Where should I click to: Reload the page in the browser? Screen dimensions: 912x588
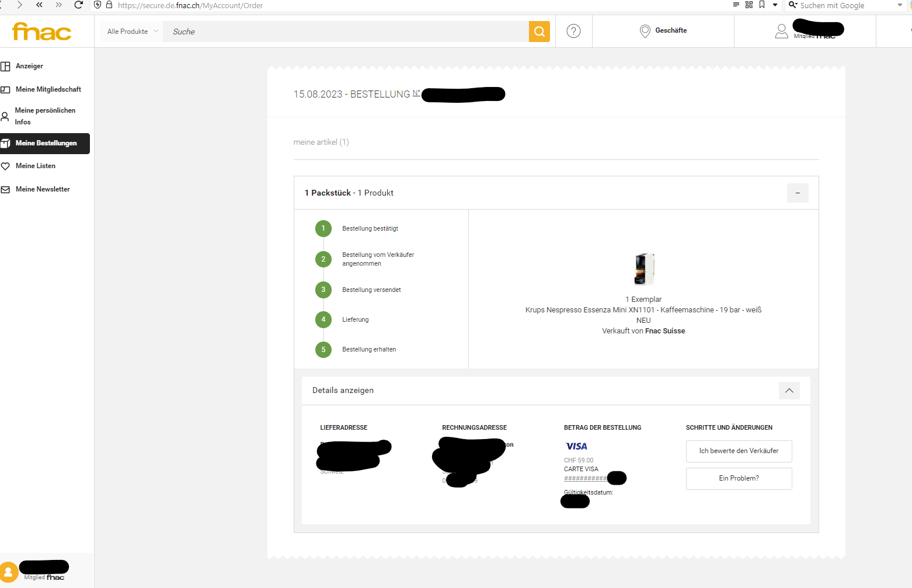click(x=79, y=5)
